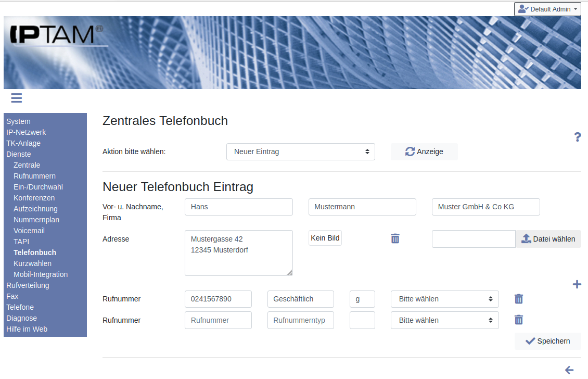
Task: Delete the contact picture with trash icon
Action: tap(395, 238)
